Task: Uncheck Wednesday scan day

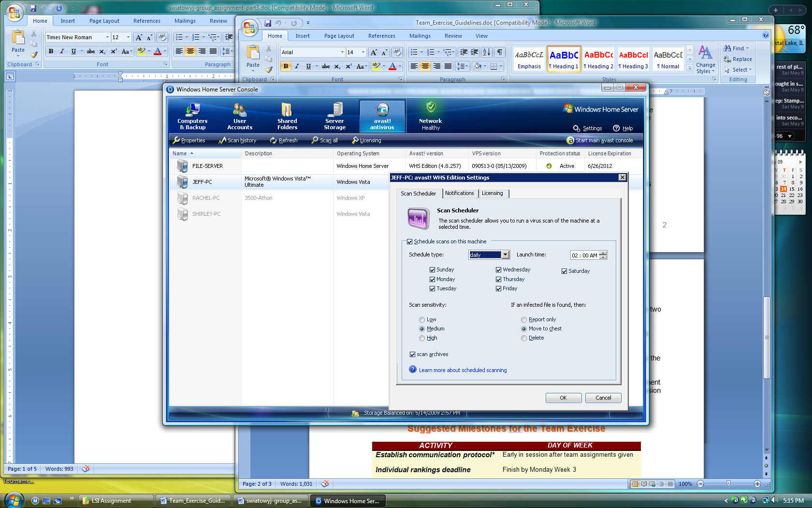Action: tap(498, 269)
